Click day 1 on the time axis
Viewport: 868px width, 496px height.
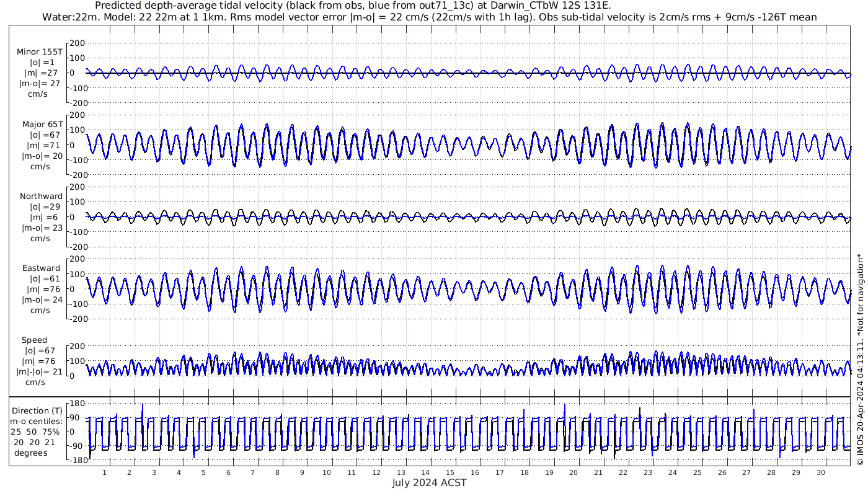pos(104,472)
